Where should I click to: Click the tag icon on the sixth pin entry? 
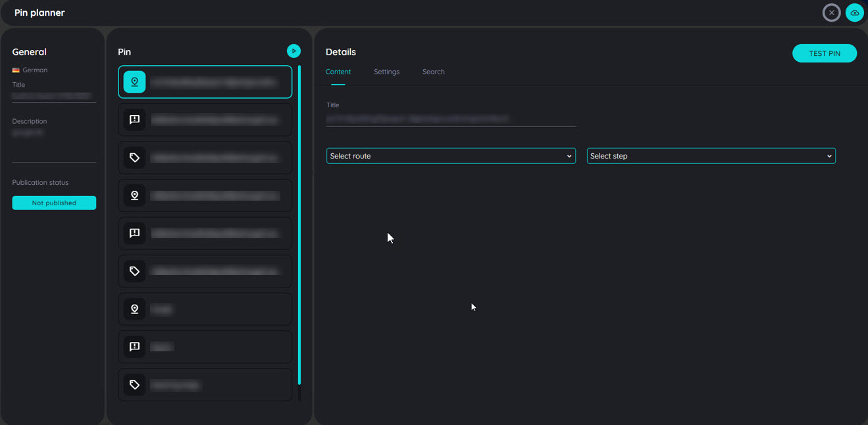[x=134, y=270]
